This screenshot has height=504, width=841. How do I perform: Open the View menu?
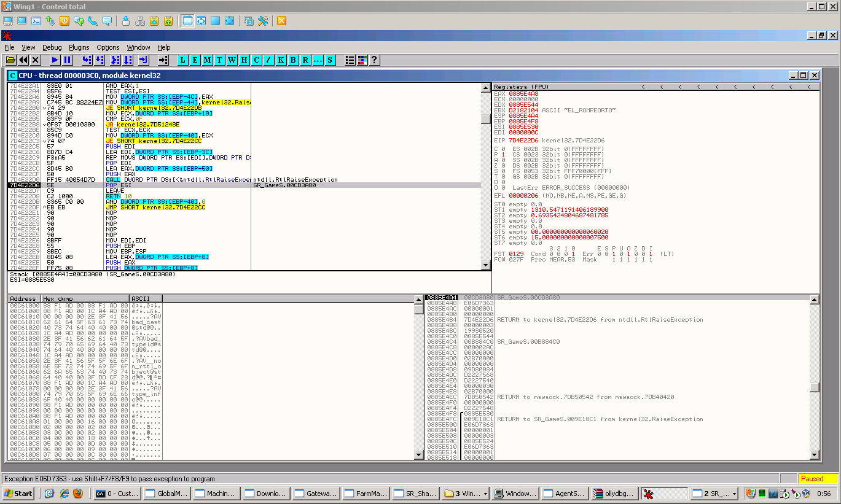click(29, 47)
